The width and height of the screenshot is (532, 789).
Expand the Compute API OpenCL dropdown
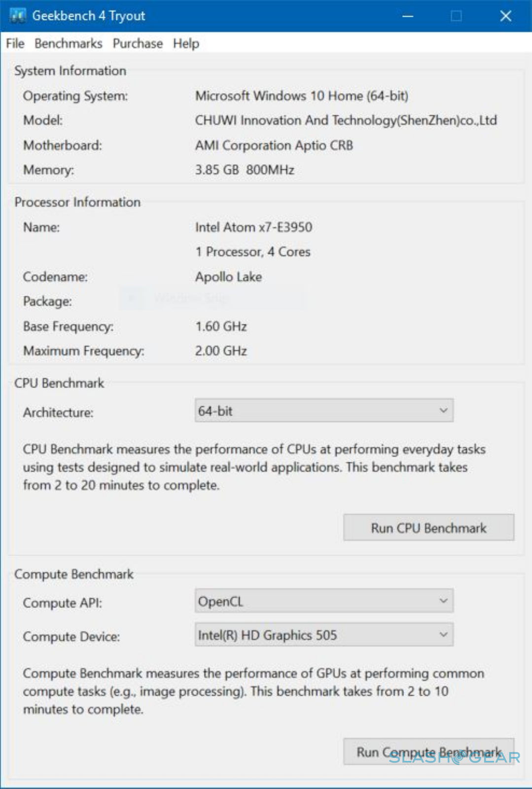coord(324,601)
